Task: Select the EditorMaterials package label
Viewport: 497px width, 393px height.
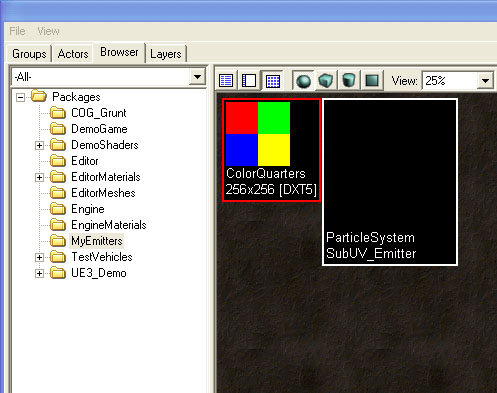Action: 106,177
